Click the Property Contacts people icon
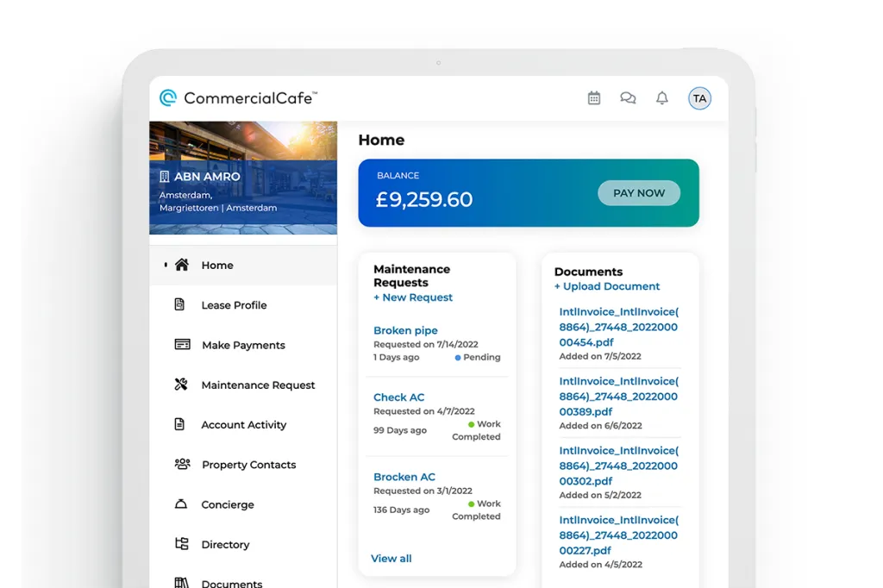This screenshot has height=588, width=883. click(182, 464)
